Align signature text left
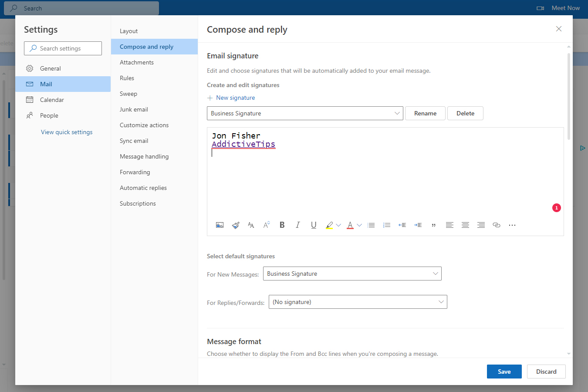 pos(449,225)
